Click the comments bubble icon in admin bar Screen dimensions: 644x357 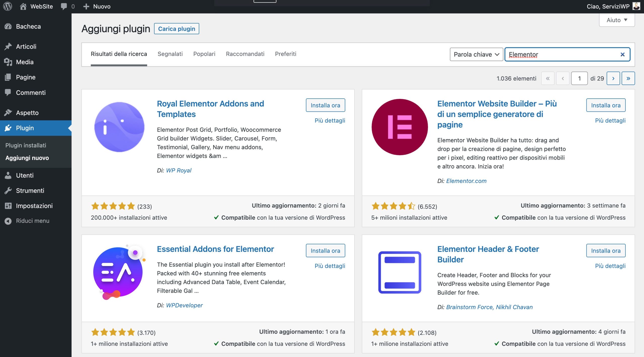[x=64, y=6]
